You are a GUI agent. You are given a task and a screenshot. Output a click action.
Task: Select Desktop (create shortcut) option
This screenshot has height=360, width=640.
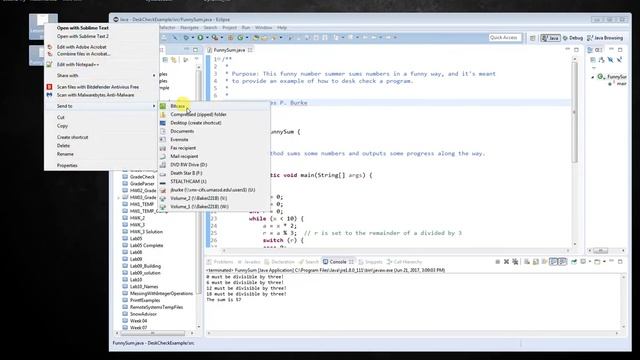tap(196, 123)
